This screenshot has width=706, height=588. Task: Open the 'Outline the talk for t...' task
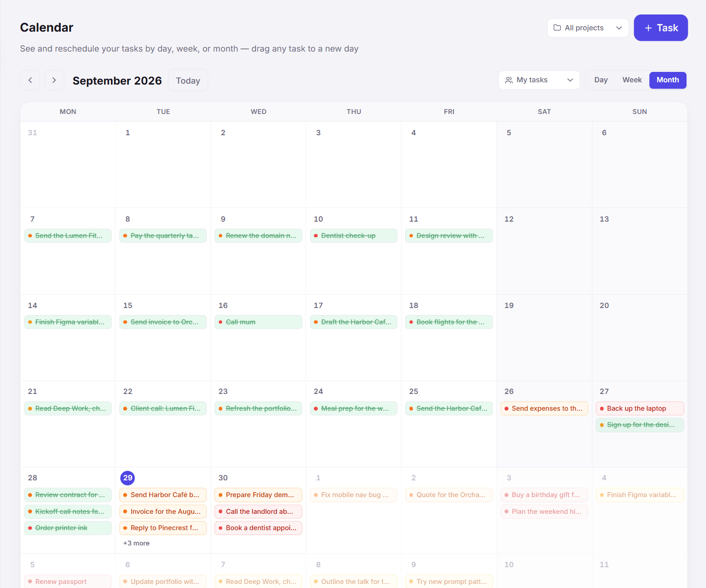(354, 581)
